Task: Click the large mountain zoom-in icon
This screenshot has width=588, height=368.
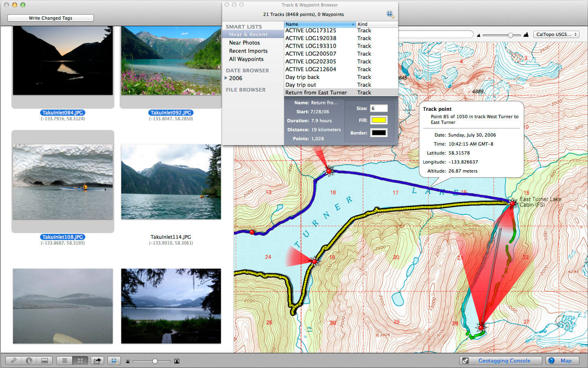Action: click(526, 35)
